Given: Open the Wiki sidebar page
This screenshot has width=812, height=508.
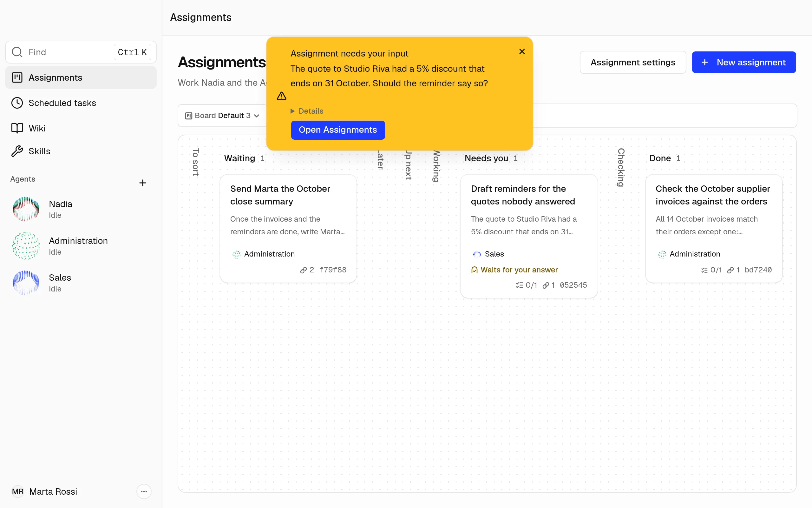Looking at the screenshot, I should [x=81, y=128].
